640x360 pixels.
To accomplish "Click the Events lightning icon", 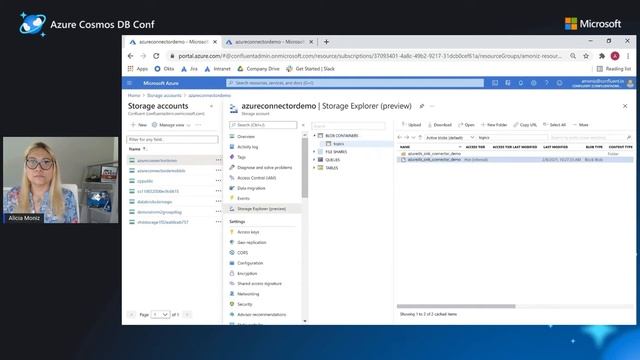I will tap(232, 198).
